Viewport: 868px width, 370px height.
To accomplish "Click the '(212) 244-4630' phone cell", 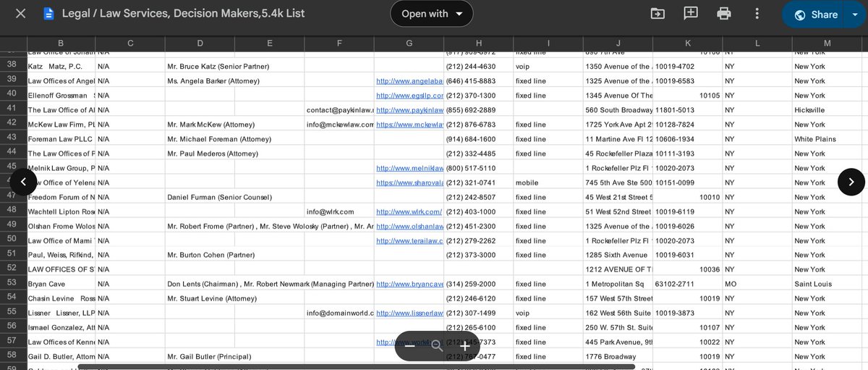I will tap(478, 67).
